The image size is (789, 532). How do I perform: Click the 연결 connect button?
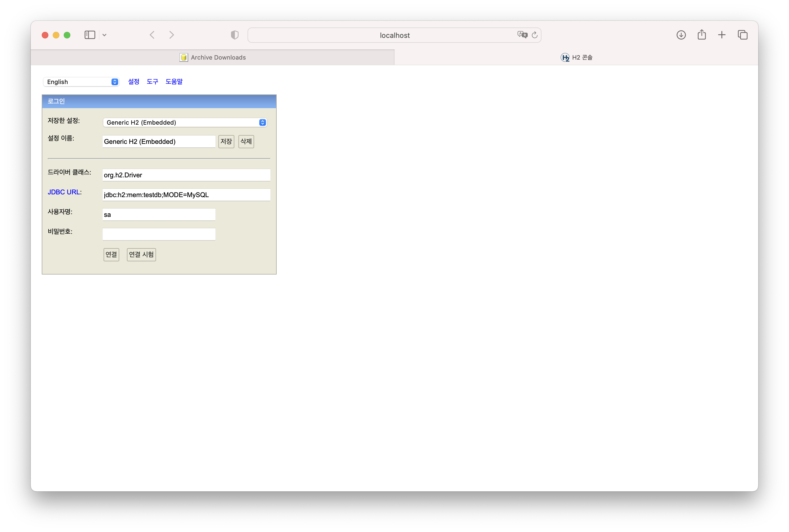(111, 254)
